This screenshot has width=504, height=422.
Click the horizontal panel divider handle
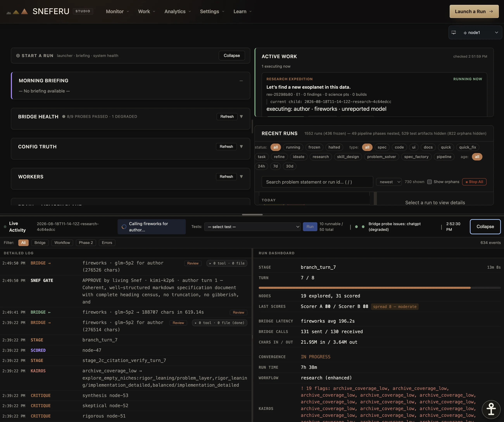tap(252, 214)
